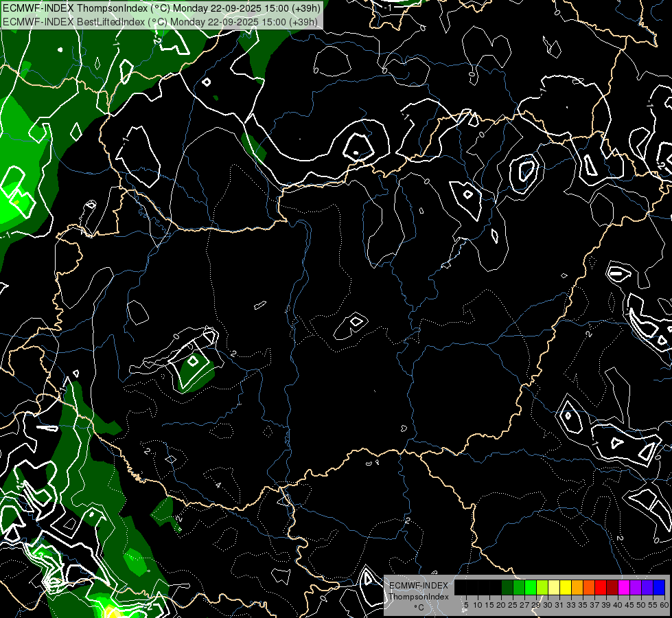Select the violet 50–55 legend swatch
672x618 pixels.
647,588
